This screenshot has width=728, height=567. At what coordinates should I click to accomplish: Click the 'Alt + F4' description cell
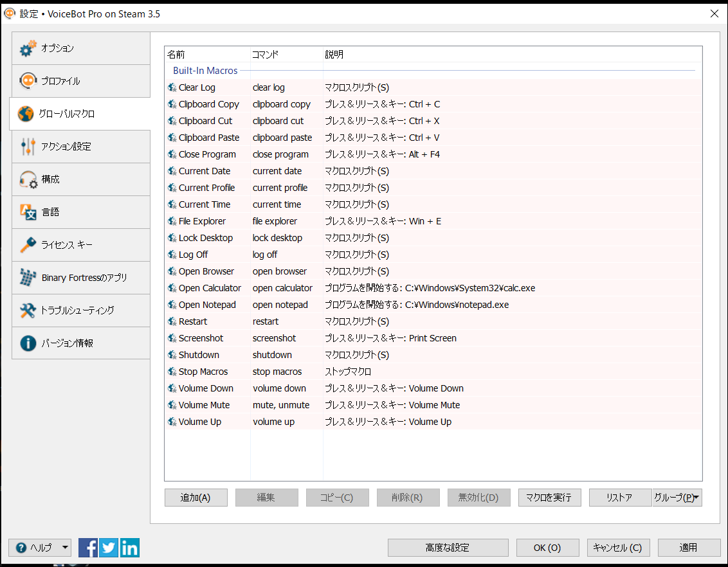pos(382,154)
